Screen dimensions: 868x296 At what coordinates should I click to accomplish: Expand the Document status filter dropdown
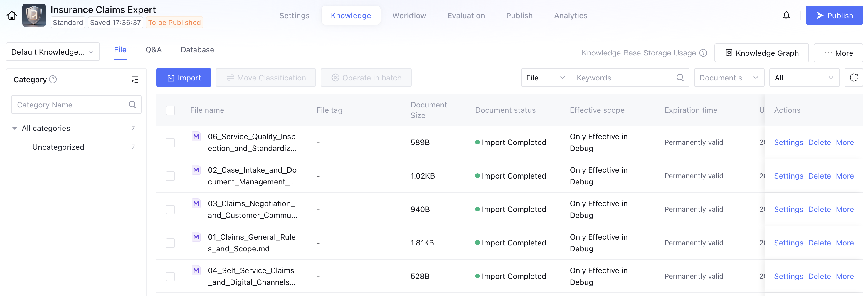click(729, 78)
